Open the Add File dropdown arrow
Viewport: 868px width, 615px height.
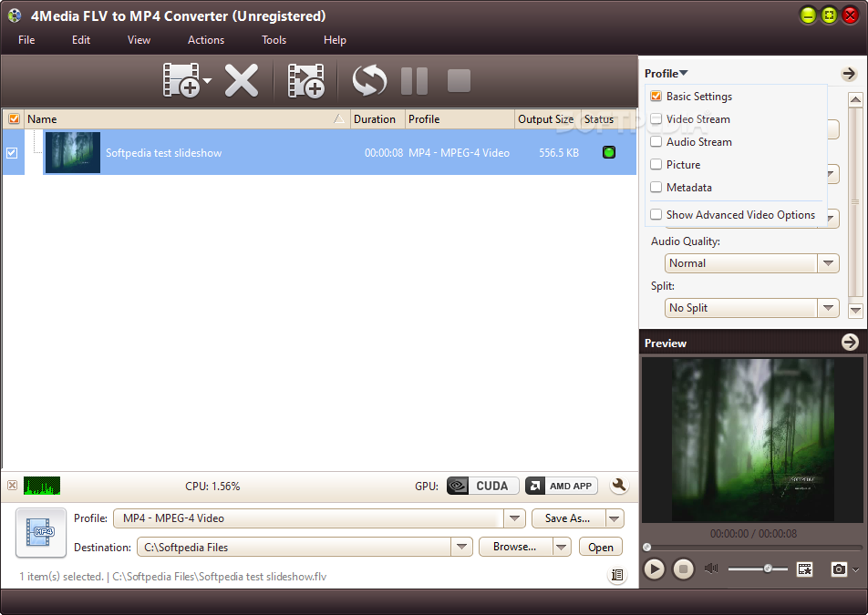tap(208, 81)
